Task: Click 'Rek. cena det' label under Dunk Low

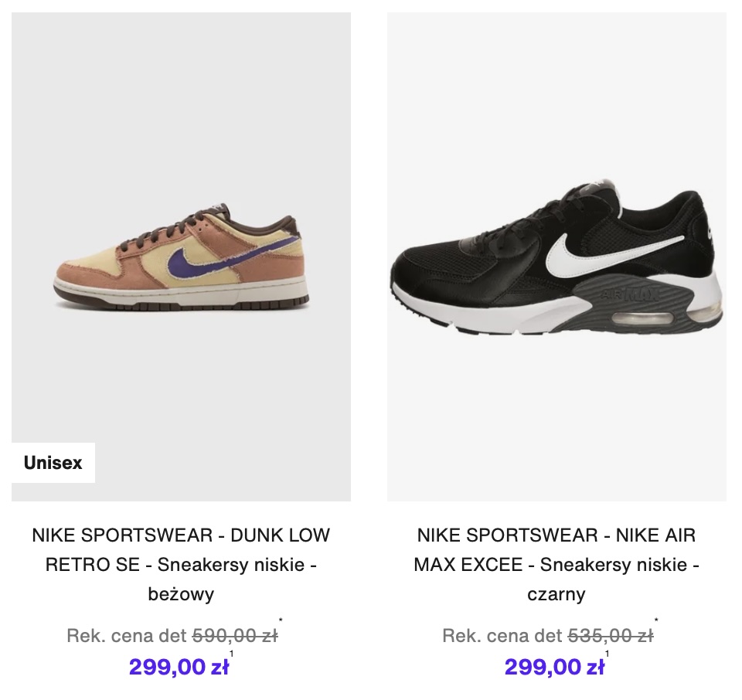Action: [x=127, y=636]
